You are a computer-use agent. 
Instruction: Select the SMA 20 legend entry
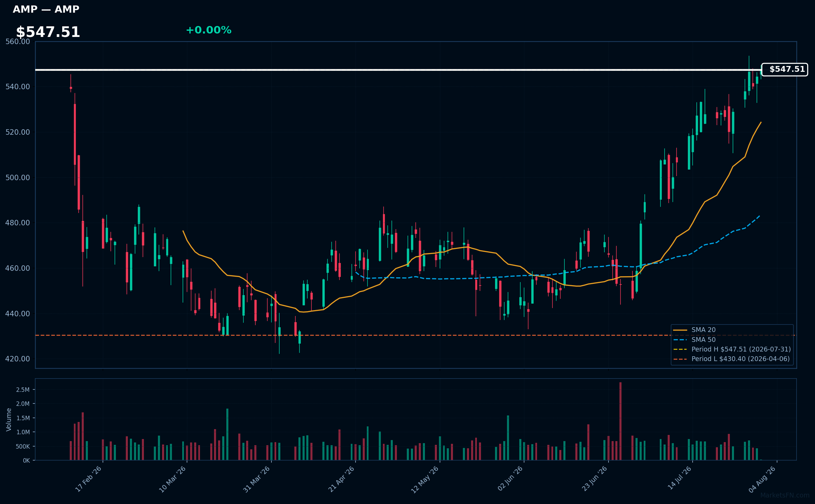point(694,330)
